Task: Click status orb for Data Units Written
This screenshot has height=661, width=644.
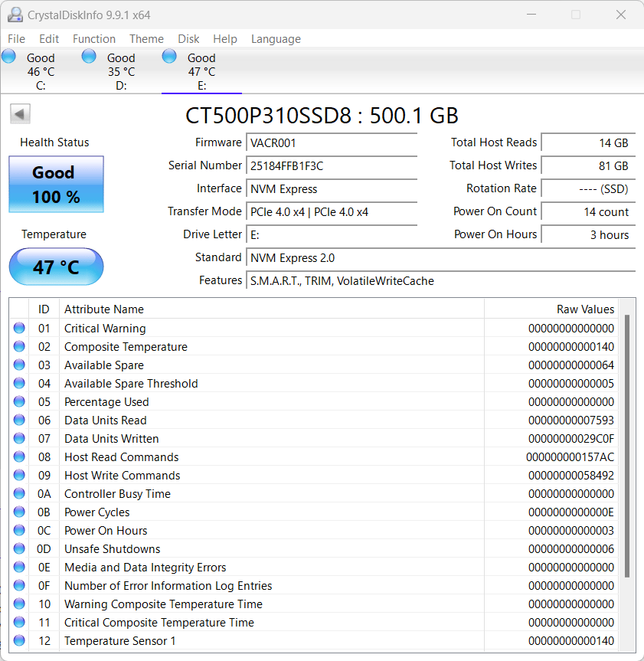Action: [x=19, y=438]
